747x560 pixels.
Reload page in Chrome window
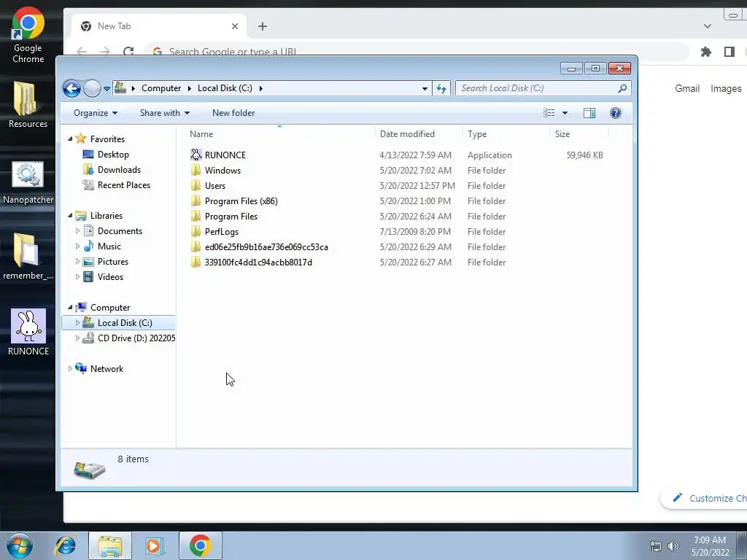coord(128,52)
